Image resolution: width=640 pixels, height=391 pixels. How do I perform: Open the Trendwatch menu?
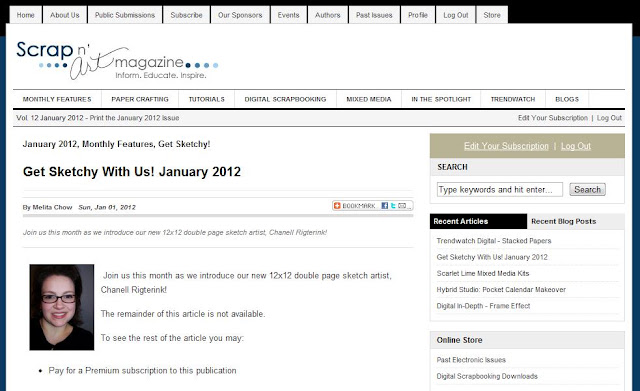tap(513, 99)
